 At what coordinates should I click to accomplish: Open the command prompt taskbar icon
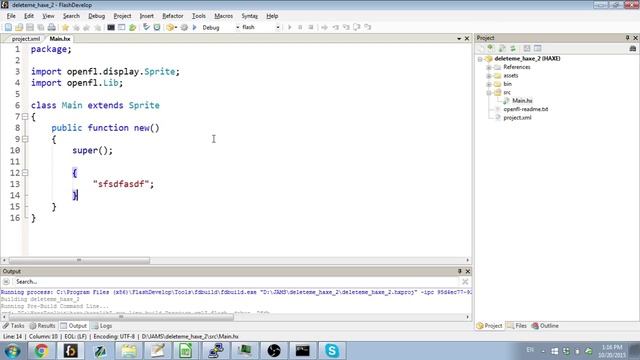pos(302,351)
